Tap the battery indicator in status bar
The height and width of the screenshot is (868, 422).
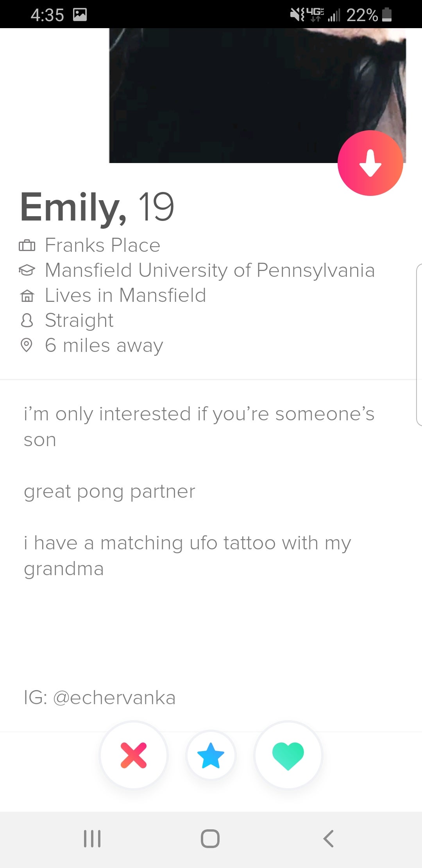386,15
